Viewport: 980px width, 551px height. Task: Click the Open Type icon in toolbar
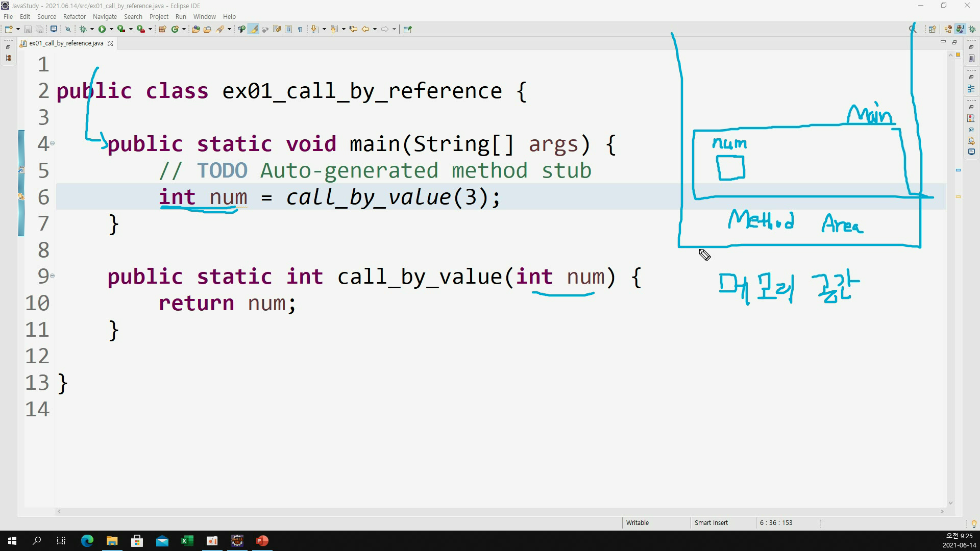click(x=195, y=29)
